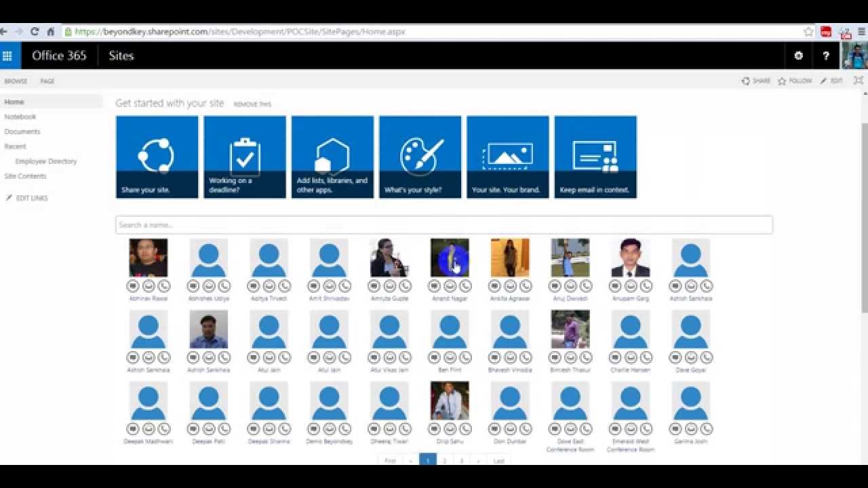This screenshot has height=488, width=868.
Task: Open Your site. Your brand. tile
Action: [508, 157]
